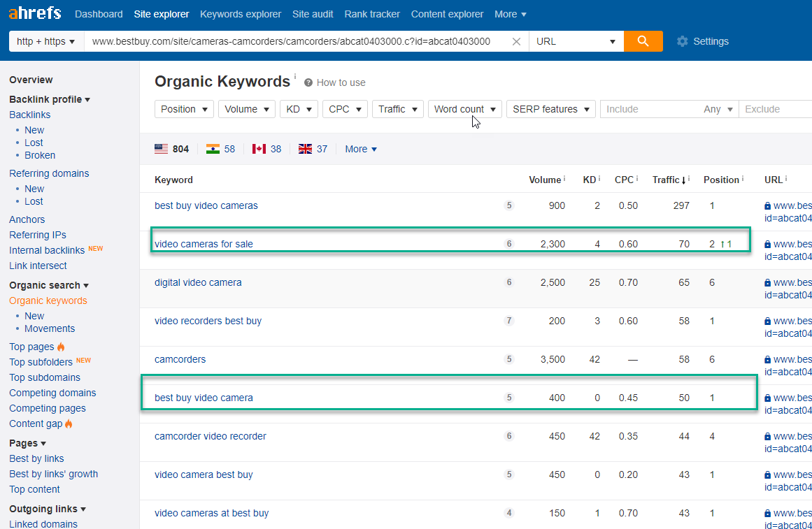
Task: Click the Position column info icon
Action: (743, 178)
